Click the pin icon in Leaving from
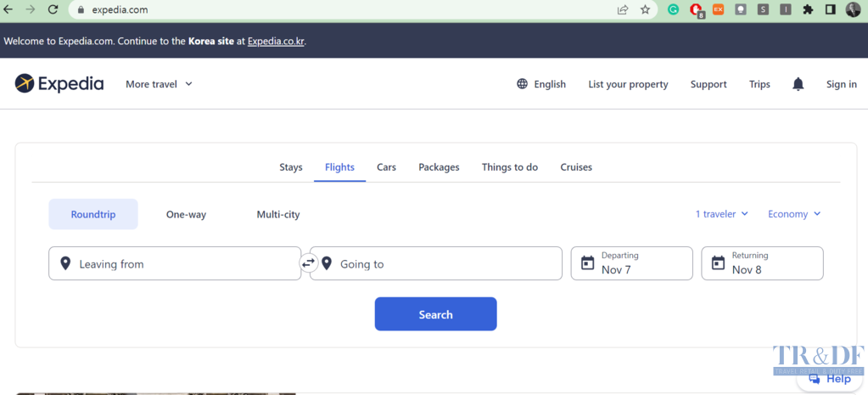Screen dimensions: 868x395 click(65, 263)
